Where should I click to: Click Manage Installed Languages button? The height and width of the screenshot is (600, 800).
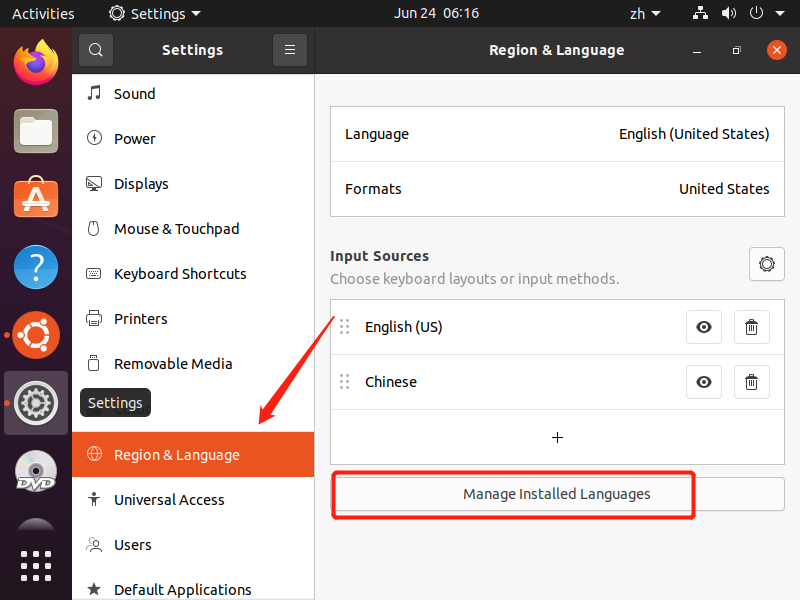coord(557,494)
